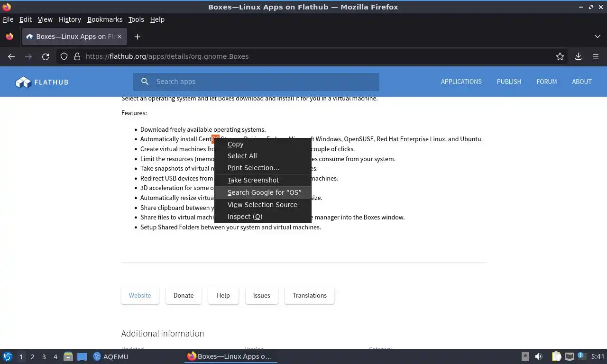
Task: Click the Website button
Action: (x=140, y=295)
